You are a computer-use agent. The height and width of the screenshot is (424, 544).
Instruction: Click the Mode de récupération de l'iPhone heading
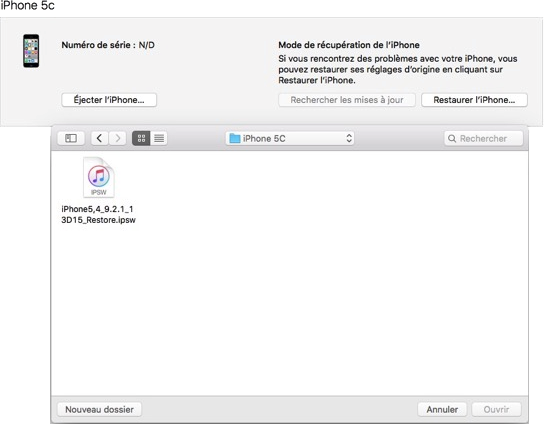point(349,45)
